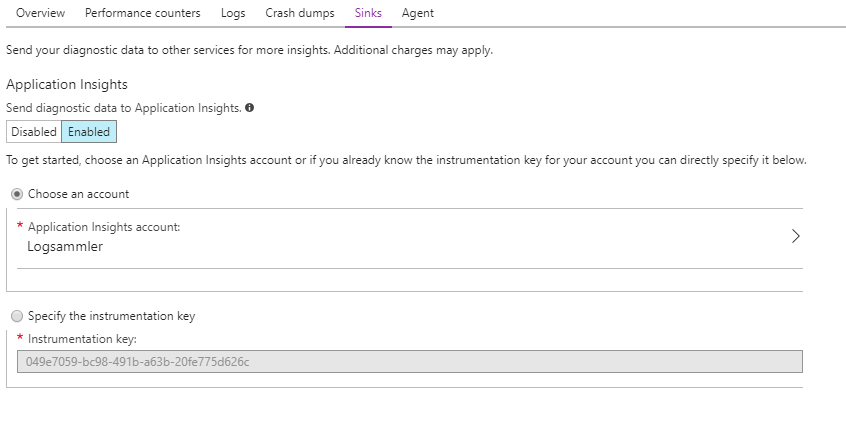Viewport: 846px width, 432px height.
Task: Click the info icon beside Send diagnostic data
Action: click(249, 108)
